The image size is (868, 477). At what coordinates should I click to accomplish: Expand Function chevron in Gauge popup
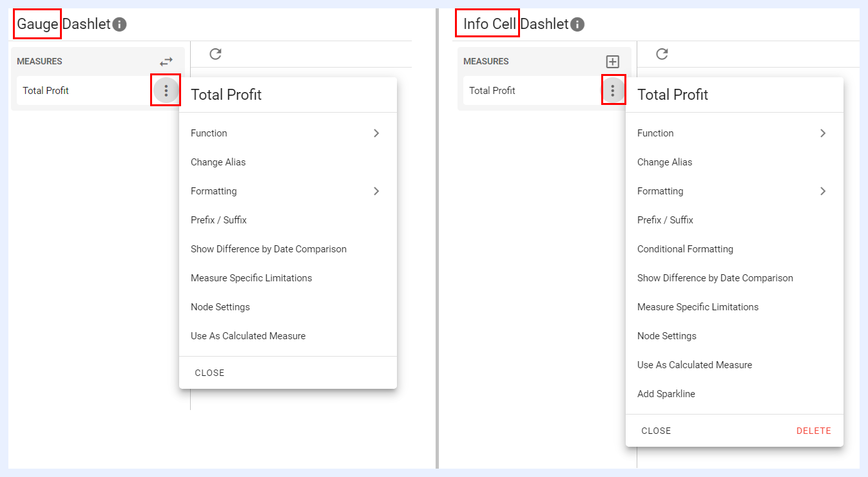click(x=376, y=133)
